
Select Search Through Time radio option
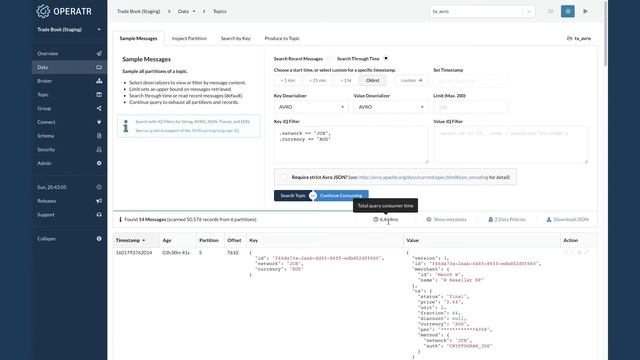pos(386,59)
